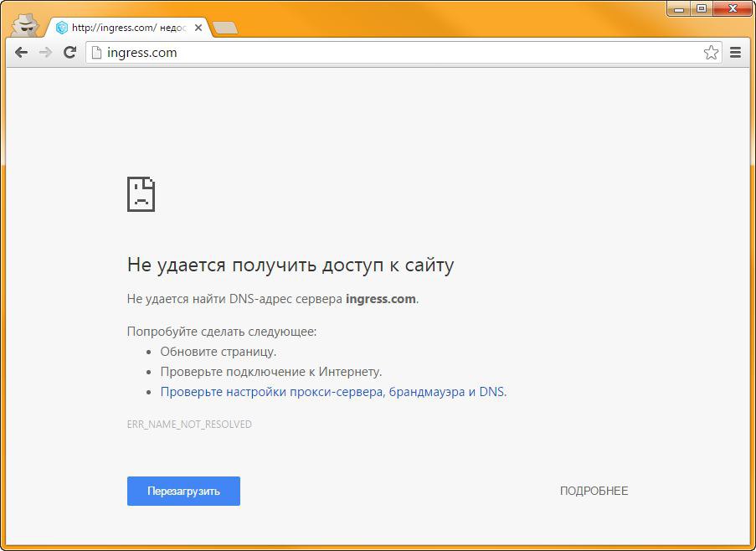Click the sad page error icon

point(141,194)
